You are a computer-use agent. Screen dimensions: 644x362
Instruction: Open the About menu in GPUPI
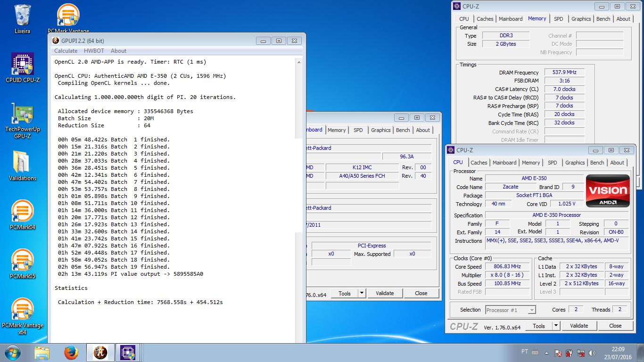pyautogui.click(x=118, y=51)
